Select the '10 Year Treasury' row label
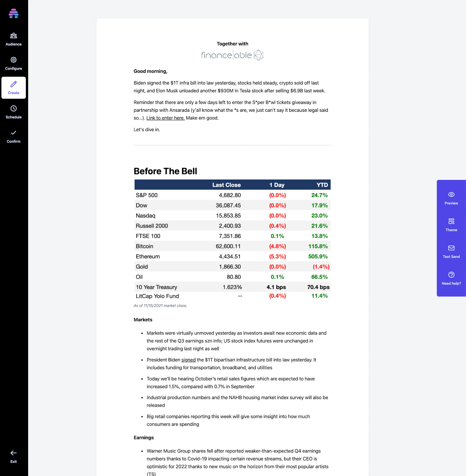Screen dimensions: 466x476 coord(156,287)
